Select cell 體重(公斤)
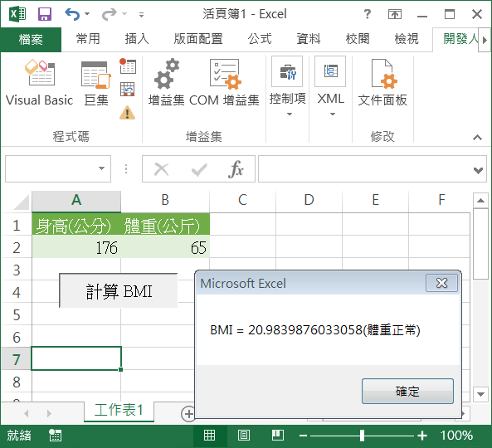Screen dimensions: 492x448 pyautogui.click(x=165, y=224)
